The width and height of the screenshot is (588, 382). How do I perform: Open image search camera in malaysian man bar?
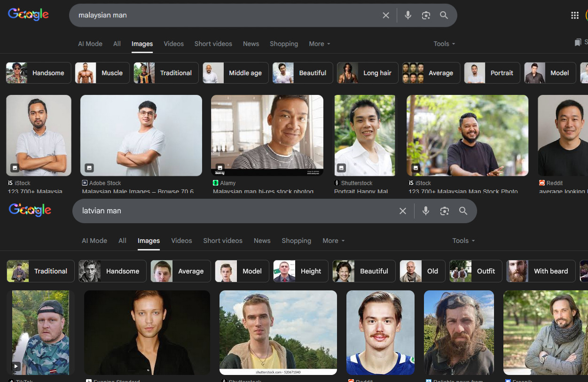[426, 16]
